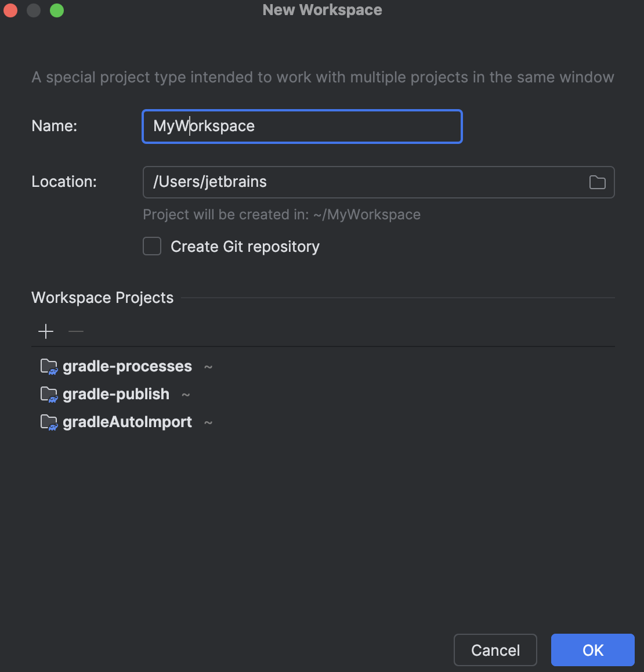
Task: Click the tilde next to gradleAutoImport
Action: tap(208, 422)
